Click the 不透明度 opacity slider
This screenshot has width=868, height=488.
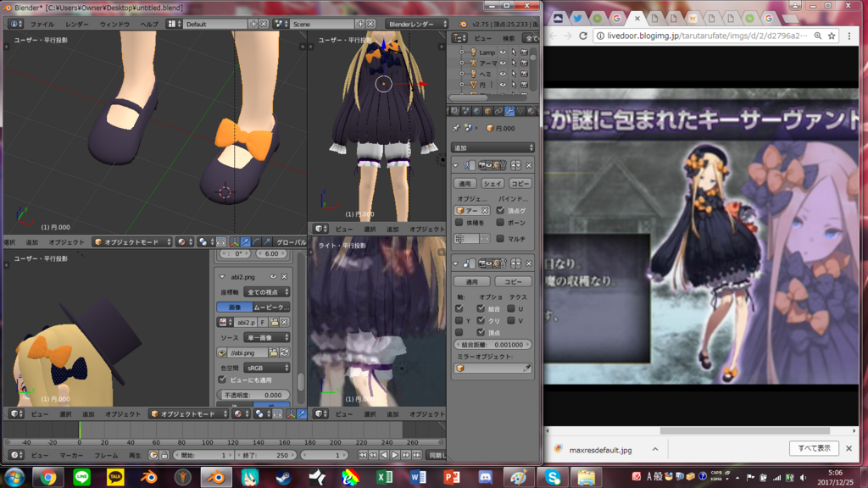[x=254, y=395]
